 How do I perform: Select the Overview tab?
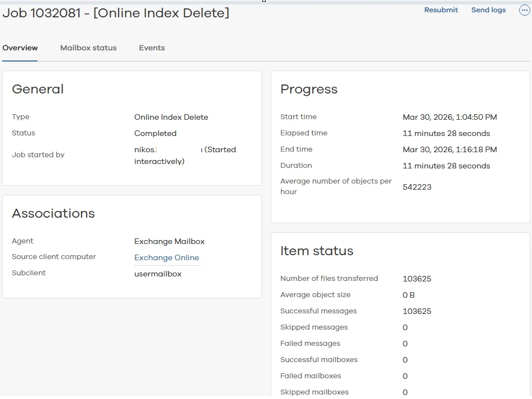click(20, 48)
